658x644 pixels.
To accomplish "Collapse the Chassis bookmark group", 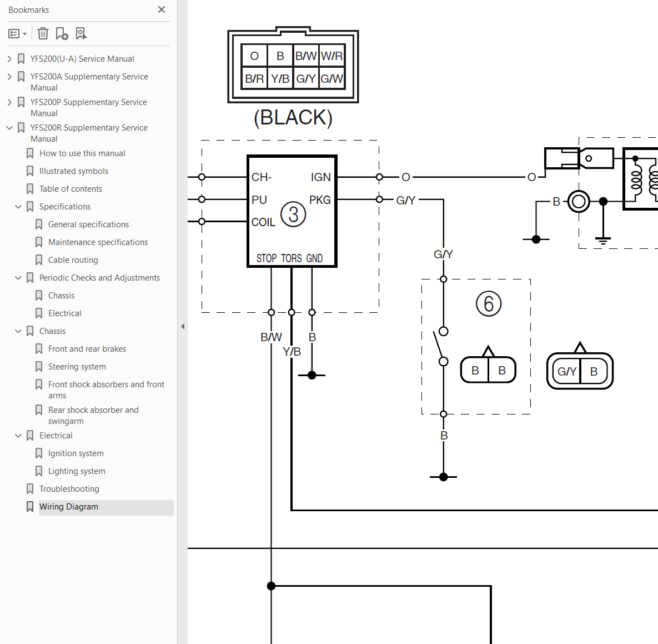I will (18, 331).
